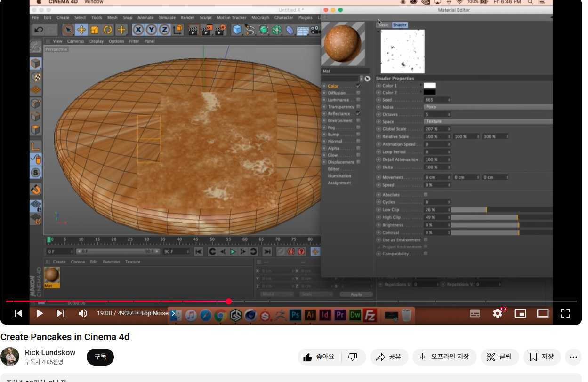Open the Noise type dropdown showing Poxo
Viewport: 588px width, 382px height.
point(488,107)
